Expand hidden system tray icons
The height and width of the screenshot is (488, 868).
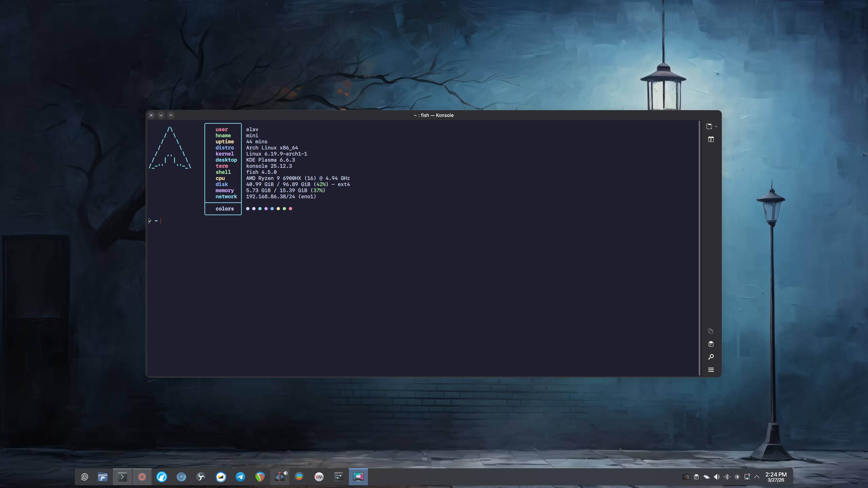pos(757,477)
